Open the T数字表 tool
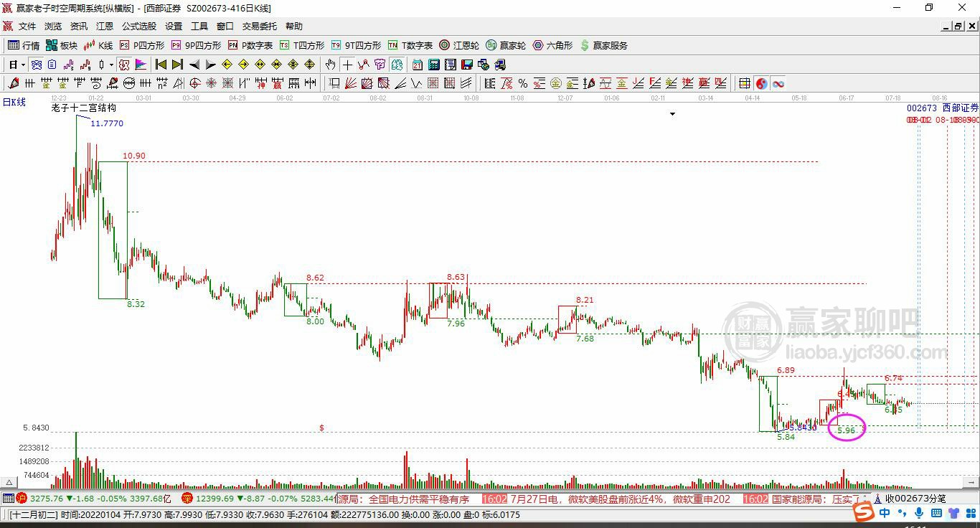 tap(410, 45)
